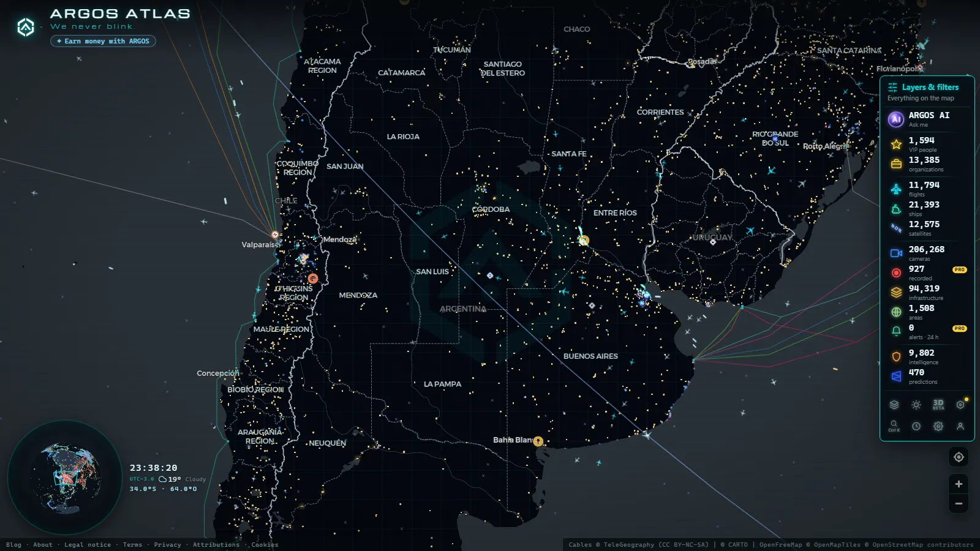
Task: Switch to 3D beta view
Action: (938, 405)
